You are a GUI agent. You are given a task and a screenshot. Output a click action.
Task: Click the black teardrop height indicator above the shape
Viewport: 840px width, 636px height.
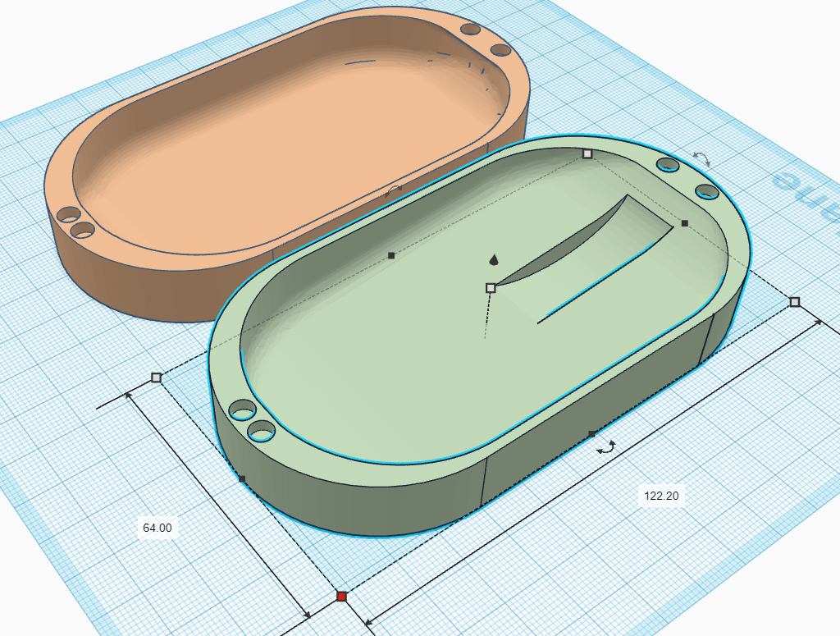pyautogui.click(x=493, y=260)
